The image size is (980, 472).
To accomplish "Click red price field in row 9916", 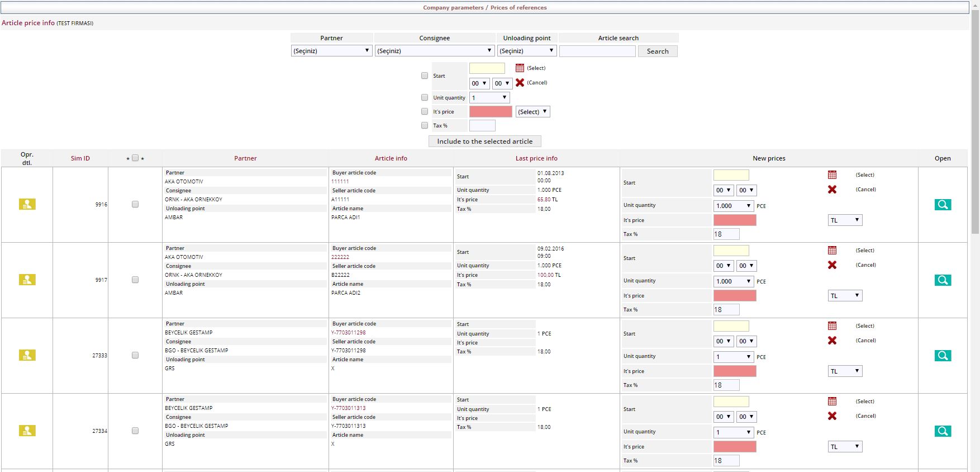I will coord(735,220).
